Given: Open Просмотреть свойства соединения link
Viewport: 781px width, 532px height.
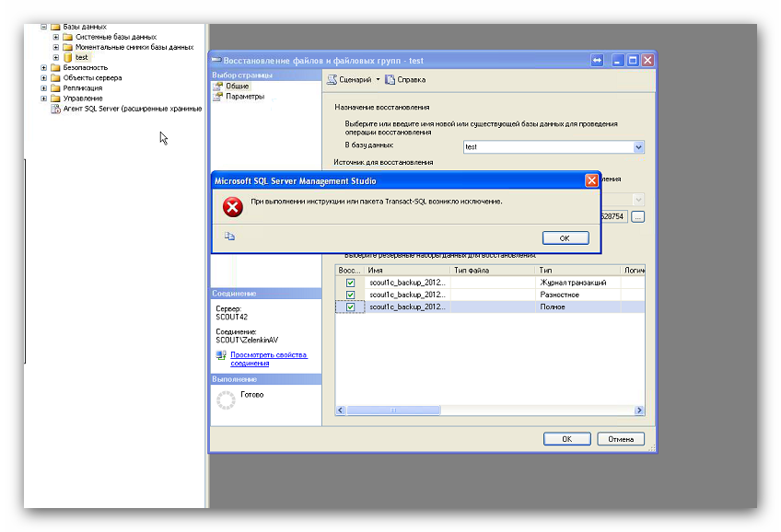Looking at the screenshot, I should coord(269,359).
